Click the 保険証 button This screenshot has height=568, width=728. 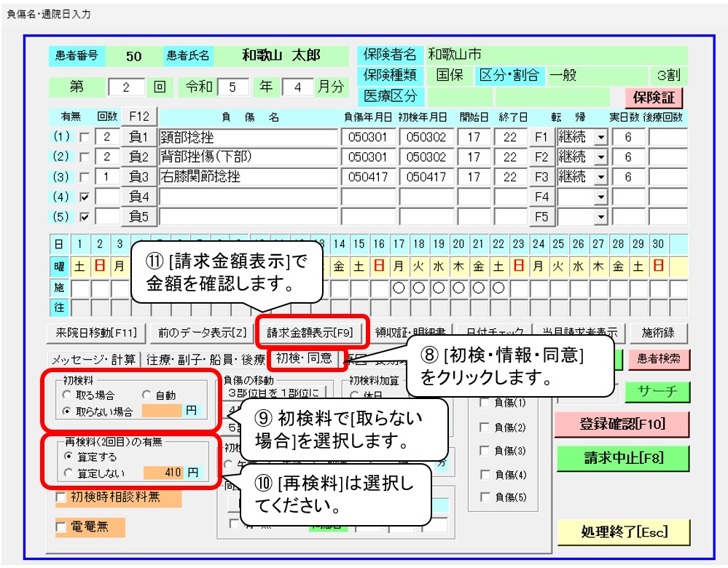pos(653,97)
